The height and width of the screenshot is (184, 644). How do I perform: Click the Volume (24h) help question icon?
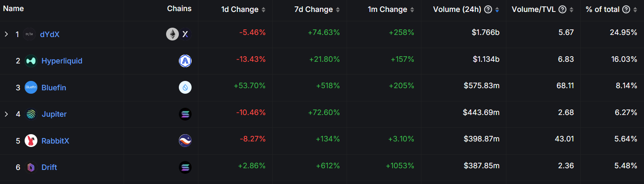(x=488, y=9)
